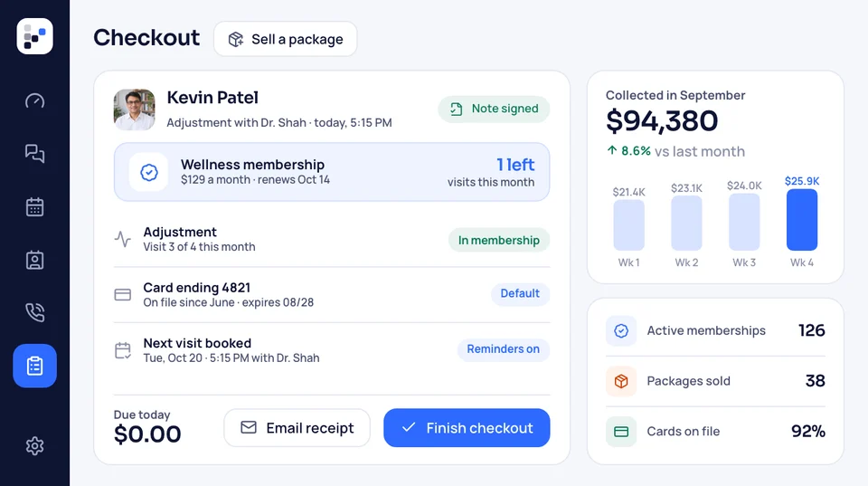
Task: Open the dashboard gauge icon
Action: pos(35,100)
